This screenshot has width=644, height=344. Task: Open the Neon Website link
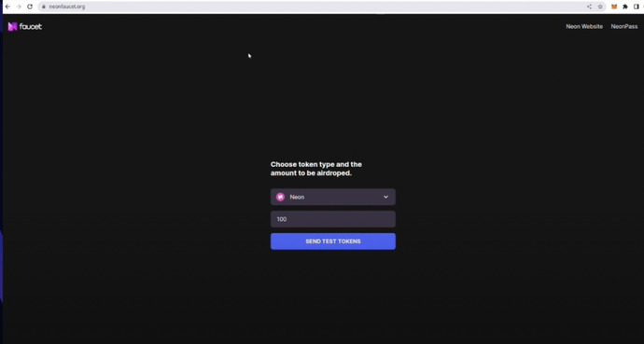point(584,26)
